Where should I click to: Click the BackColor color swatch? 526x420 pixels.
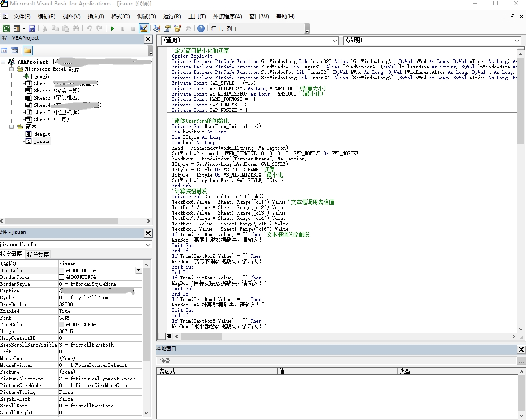62,270
